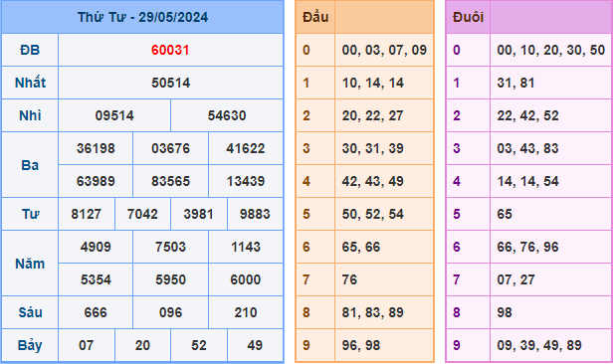Click Đuôi values '07, 27'
Viewport: 614px width, 364px height.
pyautogui.click(x=515, y=279)
